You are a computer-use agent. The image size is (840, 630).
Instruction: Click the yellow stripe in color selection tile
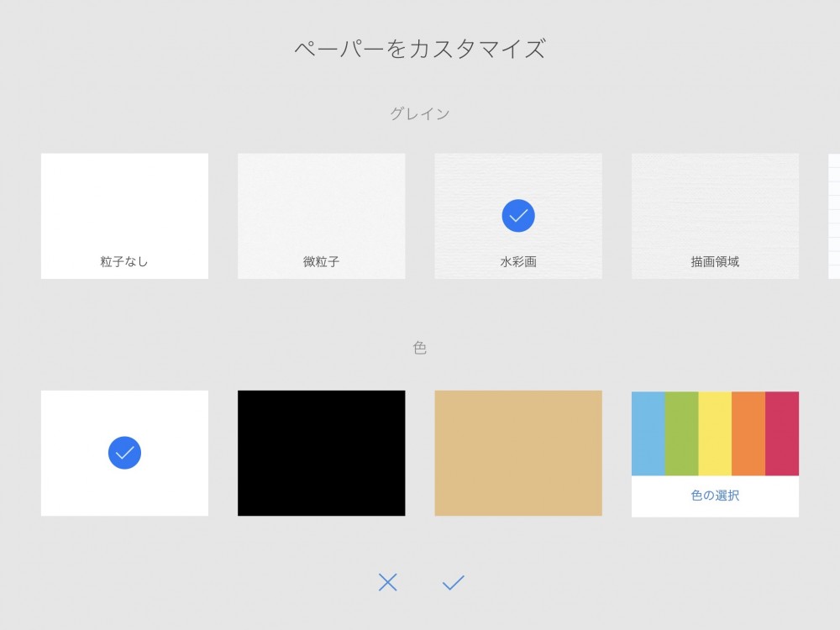click(x=715, y=433)
